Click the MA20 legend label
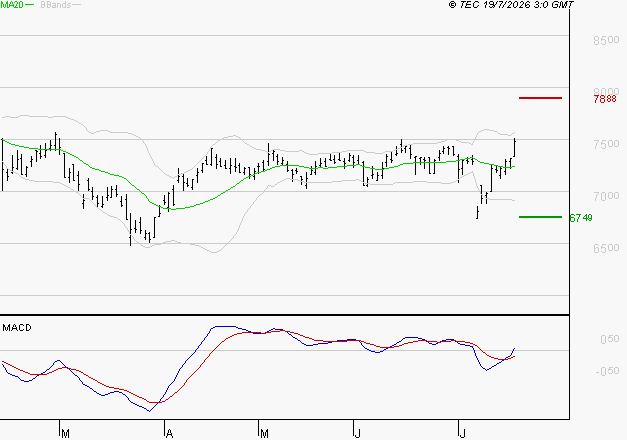627x440 pixels. [x=12, y=5]
